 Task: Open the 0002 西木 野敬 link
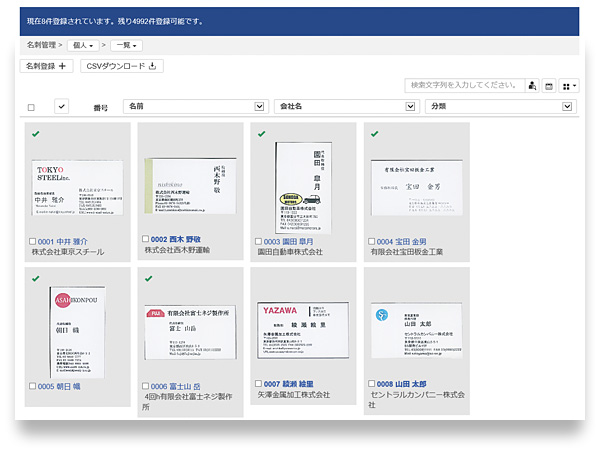click(x=176, y=239)
